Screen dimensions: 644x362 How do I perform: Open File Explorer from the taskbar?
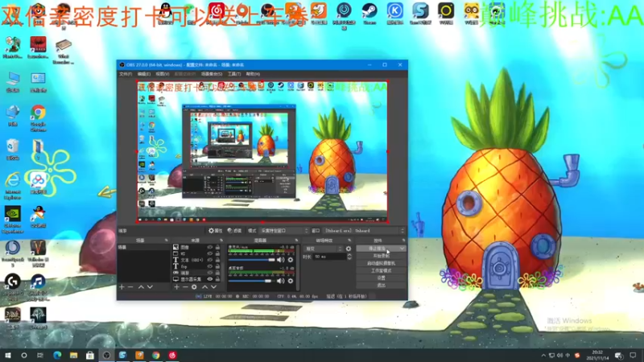coord(73,355)
